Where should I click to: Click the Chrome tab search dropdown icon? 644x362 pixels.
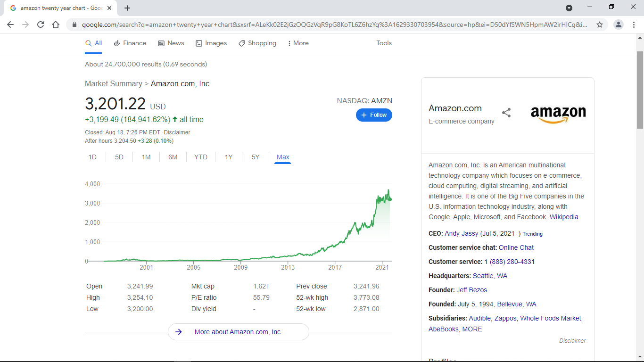(x=569, y=8)
